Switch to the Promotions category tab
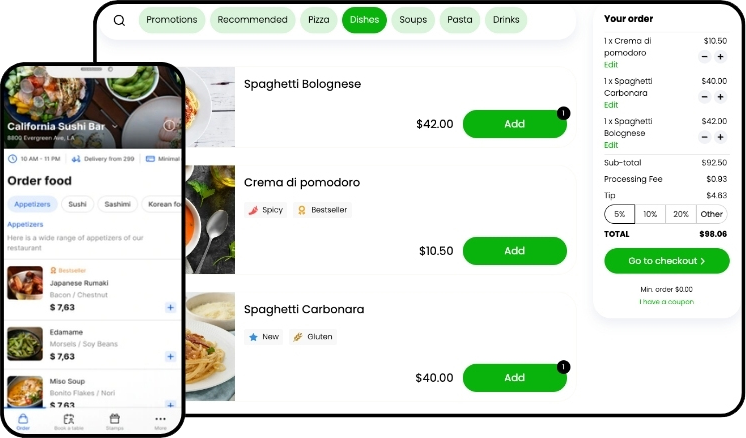This screenshot has height=438, width=746. pyautogui.click(x=172, y=20)
